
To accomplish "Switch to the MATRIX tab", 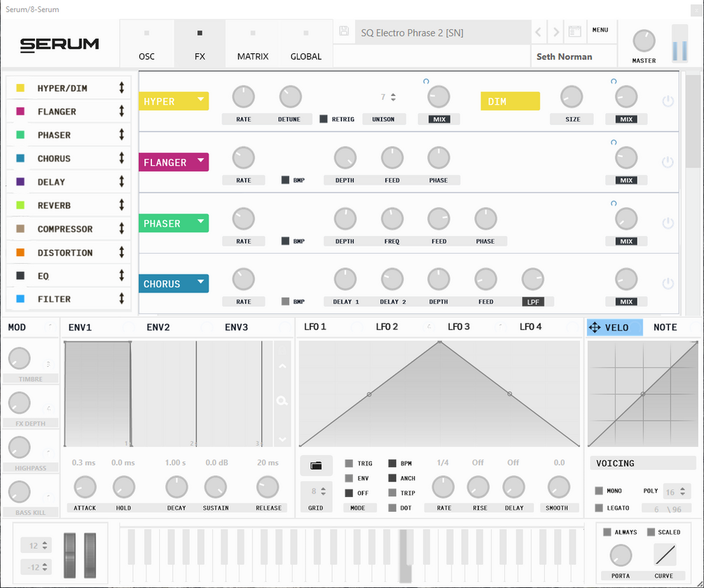I will (253, 44).
